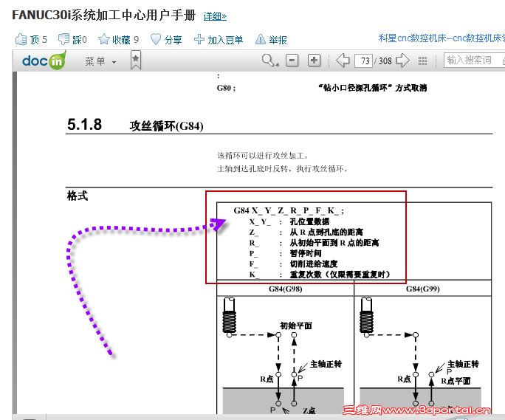Click the G80 ; code line

pos(226,88)
